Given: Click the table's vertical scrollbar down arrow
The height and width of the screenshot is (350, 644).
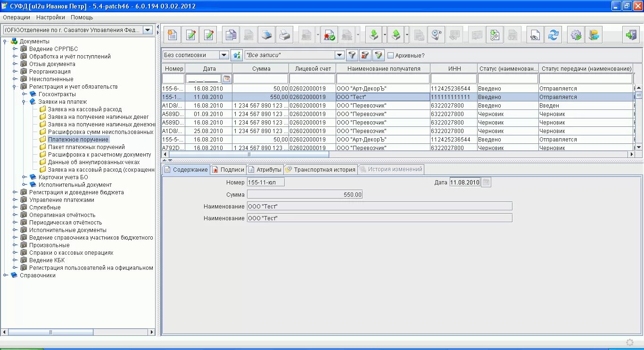Looking at the screenshot, I should coord(639,147).
